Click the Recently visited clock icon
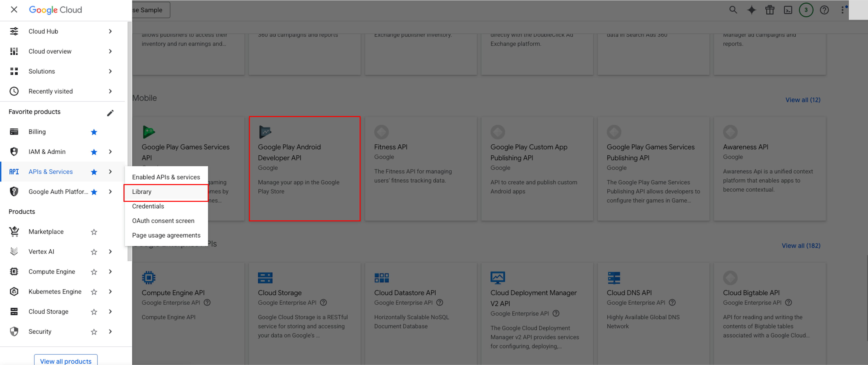Screen dimensions: 868x365 click(x=14, y=91)
